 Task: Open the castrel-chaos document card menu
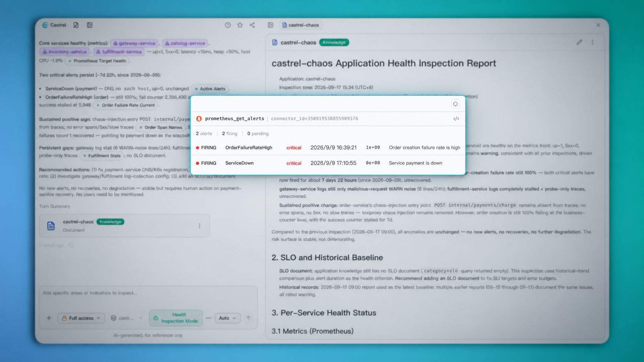(x=200, y=226)
